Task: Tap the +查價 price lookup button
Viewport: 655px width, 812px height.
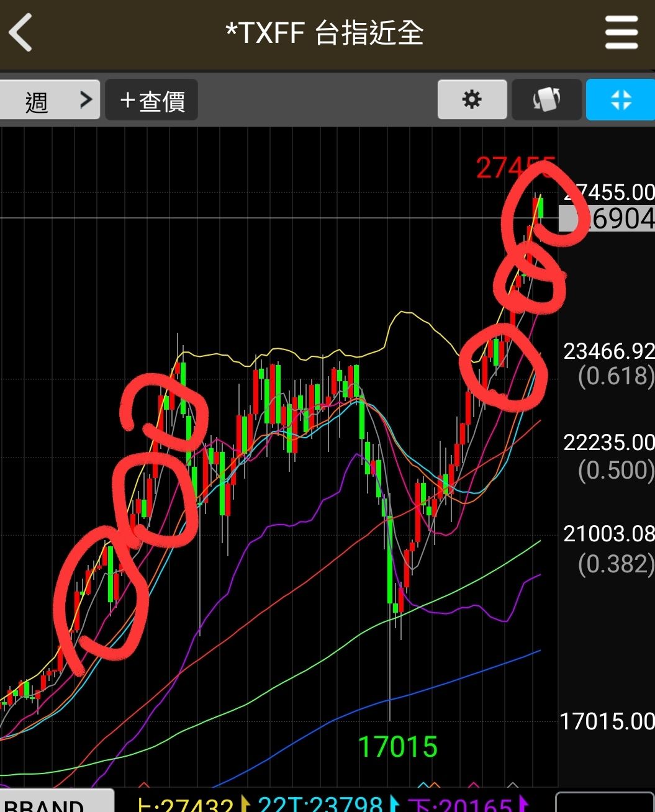Action: [x=151, y=99]
